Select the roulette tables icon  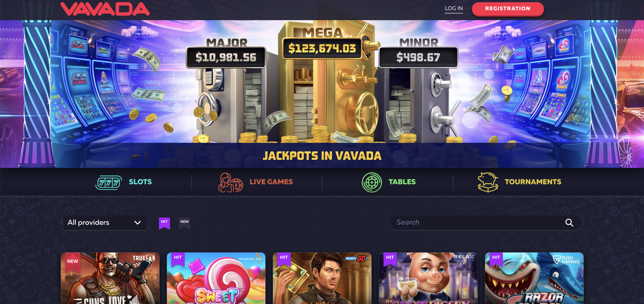tap(372, 182)
